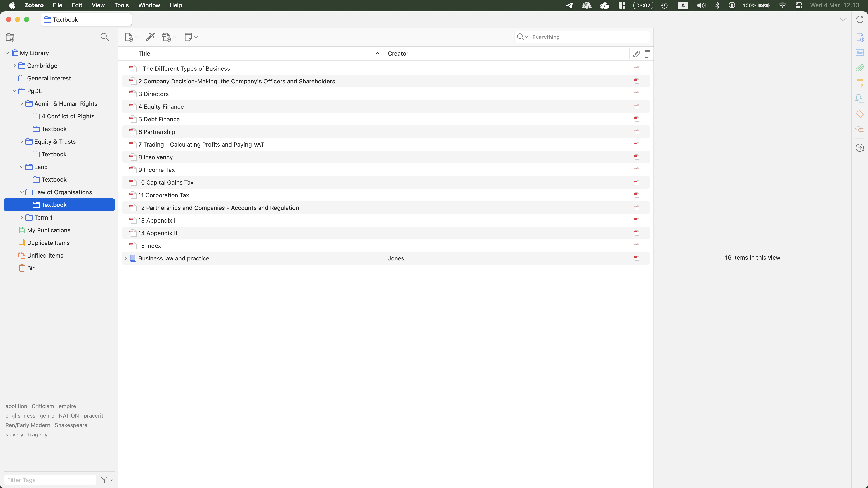The image size is (868, 488).
Task: Click the New Collection icon
Action: coord(10,37)
